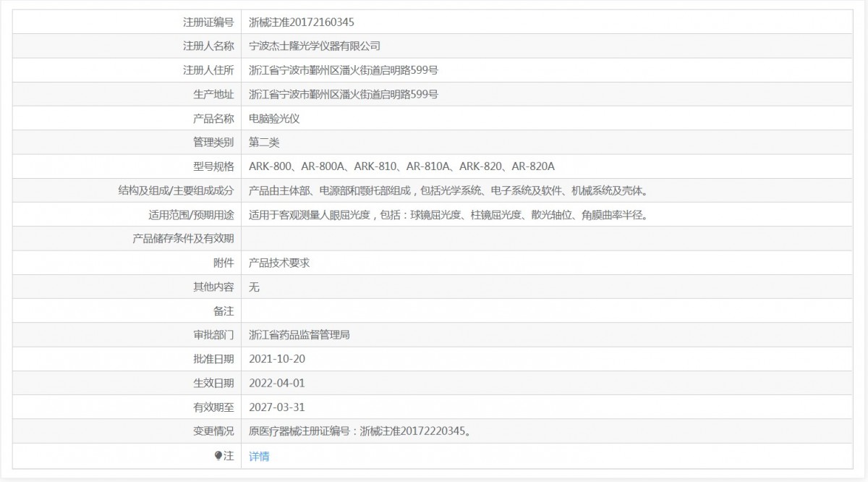Click the 管理类别 label

point(214,143)
